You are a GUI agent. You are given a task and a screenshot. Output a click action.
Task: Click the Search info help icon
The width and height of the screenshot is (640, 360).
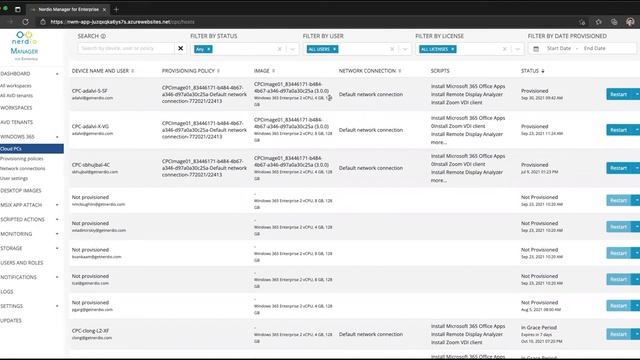tap(103, 36)
